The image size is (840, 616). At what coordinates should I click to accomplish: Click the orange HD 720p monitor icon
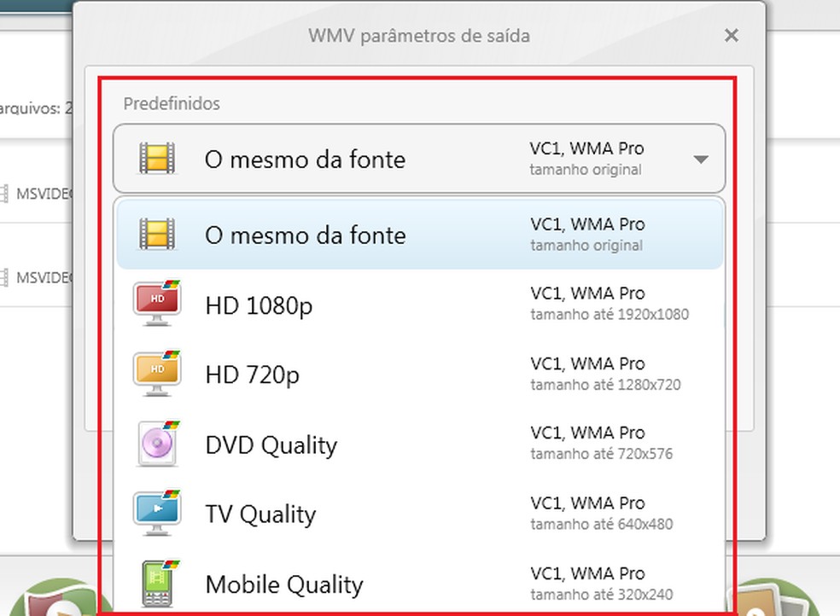pyautogui.click(x=157, y=374)
